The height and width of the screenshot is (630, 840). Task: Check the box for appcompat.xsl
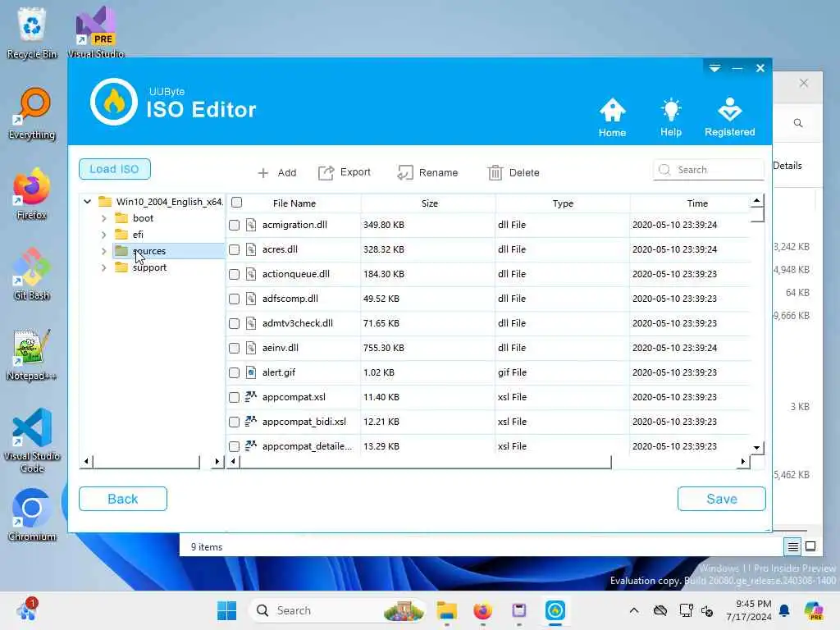(234, 398)
